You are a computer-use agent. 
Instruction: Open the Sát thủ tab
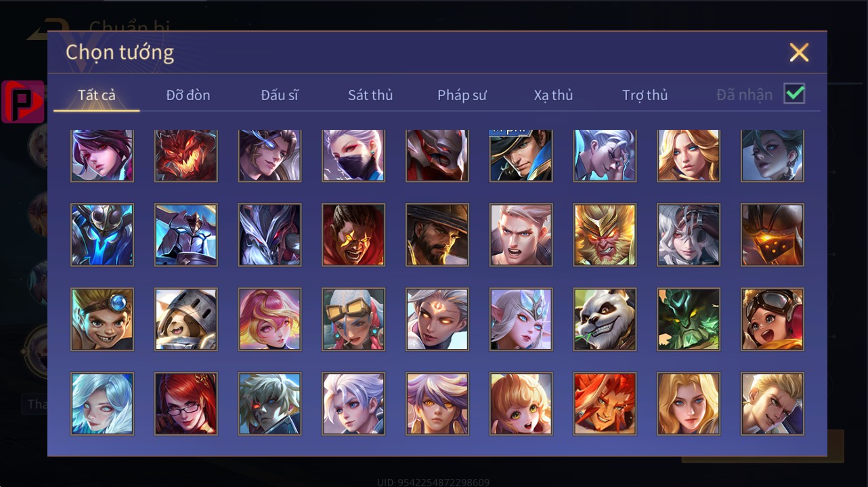(x=370, y=95)
